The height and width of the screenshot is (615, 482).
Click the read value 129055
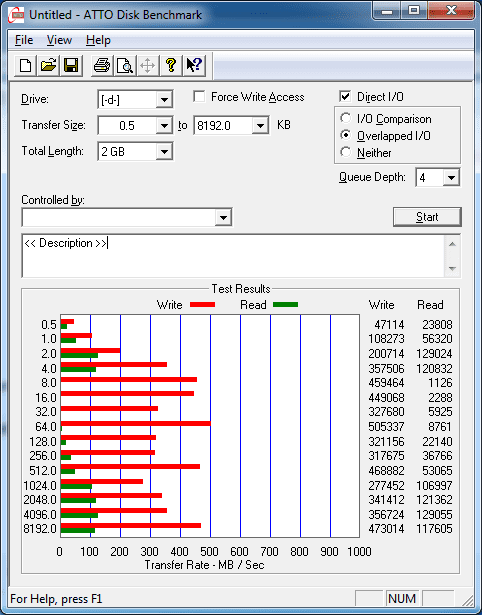click(x=434, y=514)
